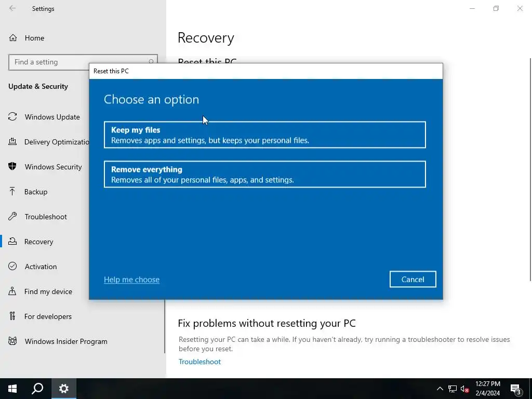Image resolution: width=532 pixels, height=399 pixels.
Task: Click the Delivery Optimization icon
Action: point(12,141)
